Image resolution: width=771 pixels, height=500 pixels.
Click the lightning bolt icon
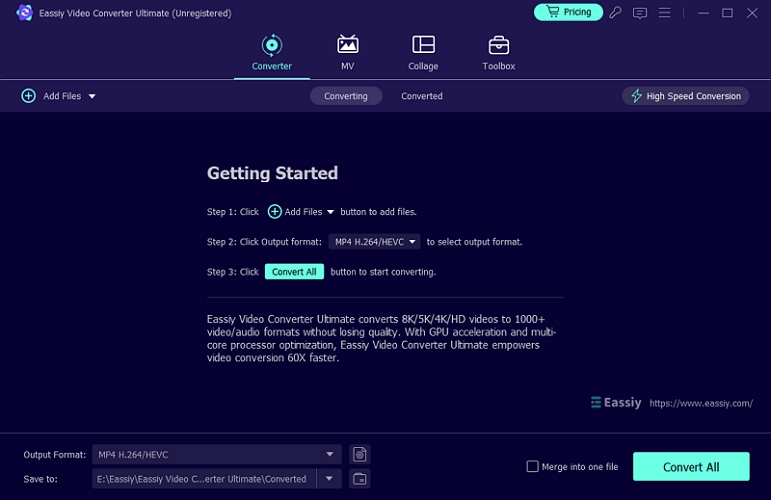(636, 96)
